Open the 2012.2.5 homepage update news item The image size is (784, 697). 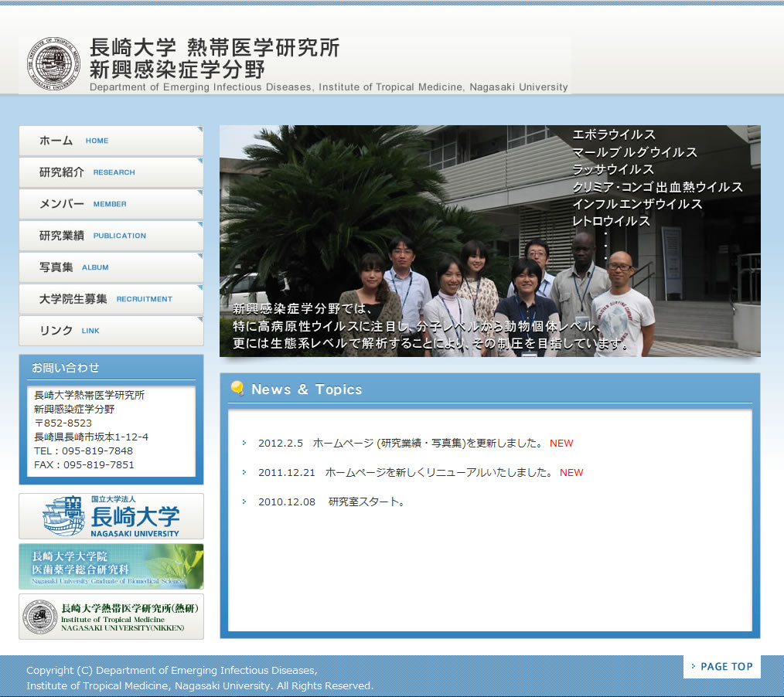pos(400,444)
